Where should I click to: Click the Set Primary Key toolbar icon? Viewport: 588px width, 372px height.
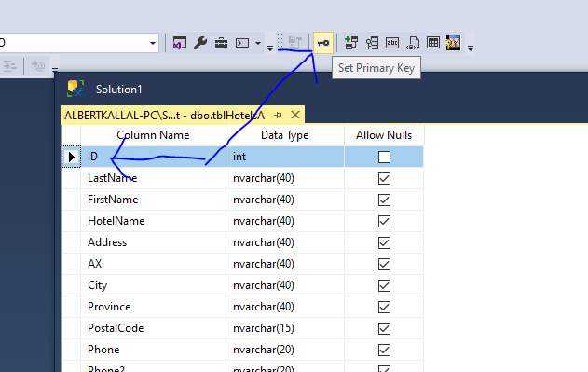tap(322, 43)
